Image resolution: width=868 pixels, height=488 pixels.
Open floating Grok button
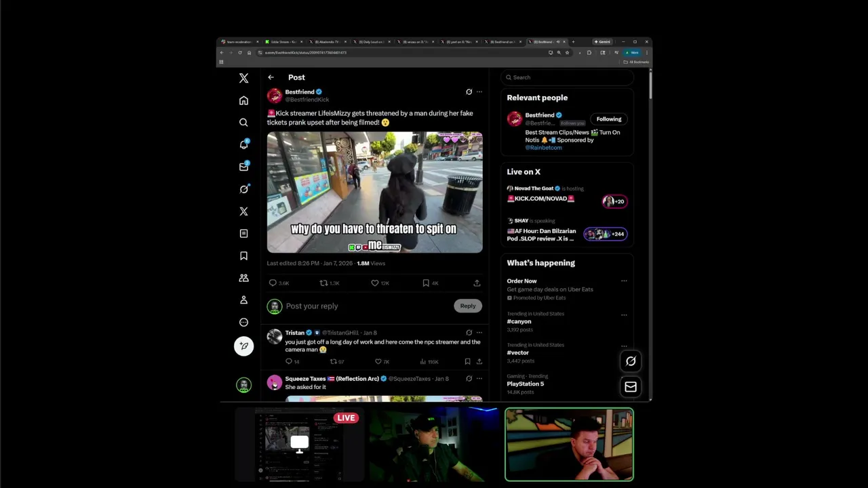coord(631,361)
